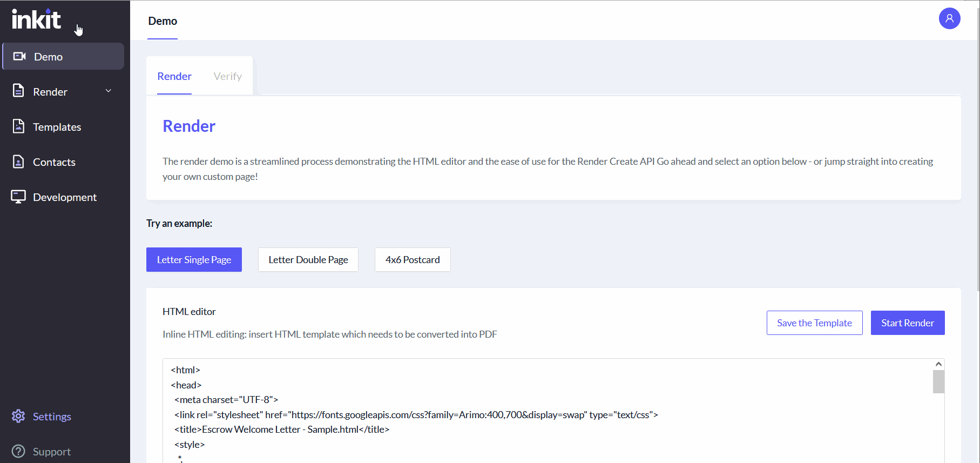The width and height of the screenshot is (980, 463).
Task: Click the "Try an example:" label
Action: [179, 223]
